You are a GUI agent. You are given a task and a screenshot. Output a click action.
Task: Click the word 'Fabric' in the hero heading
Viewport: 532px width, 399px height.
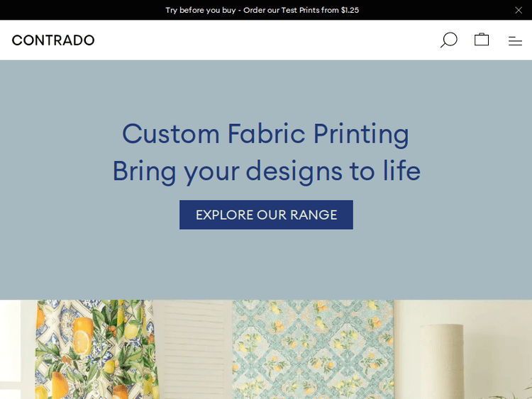266,134
